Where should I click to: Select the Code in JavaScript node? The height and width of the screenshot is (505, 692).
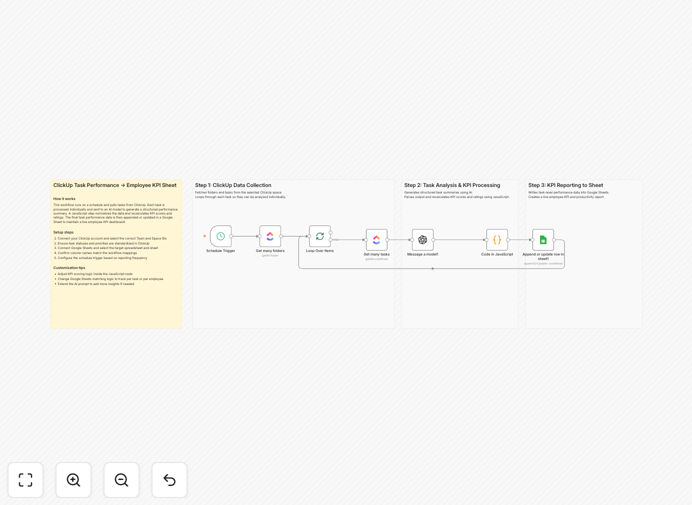click(x=497, y=240)
